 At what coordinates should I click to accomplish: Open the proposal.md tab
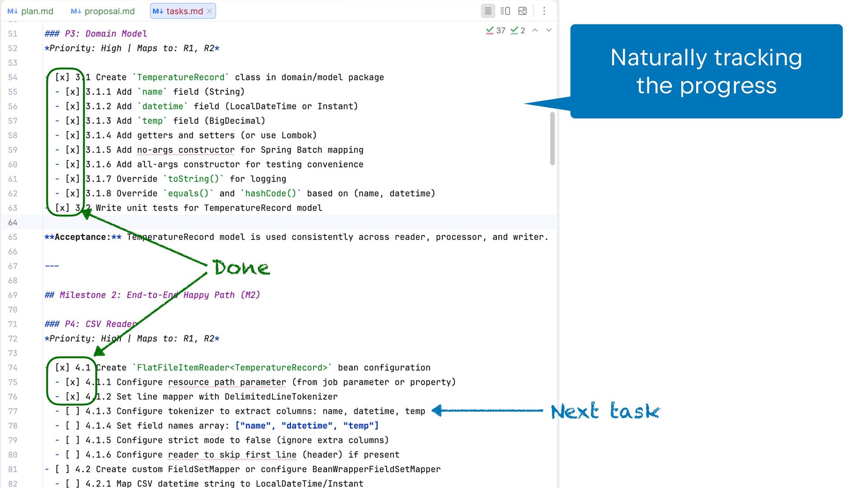(109, 11)
